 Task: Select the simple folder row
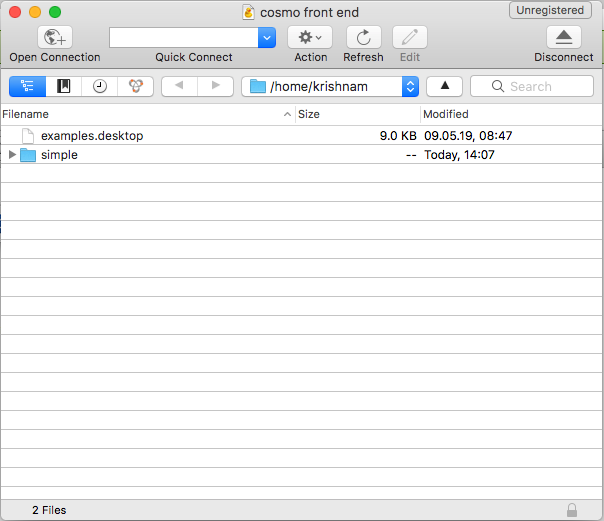click(x=302, y=155)
